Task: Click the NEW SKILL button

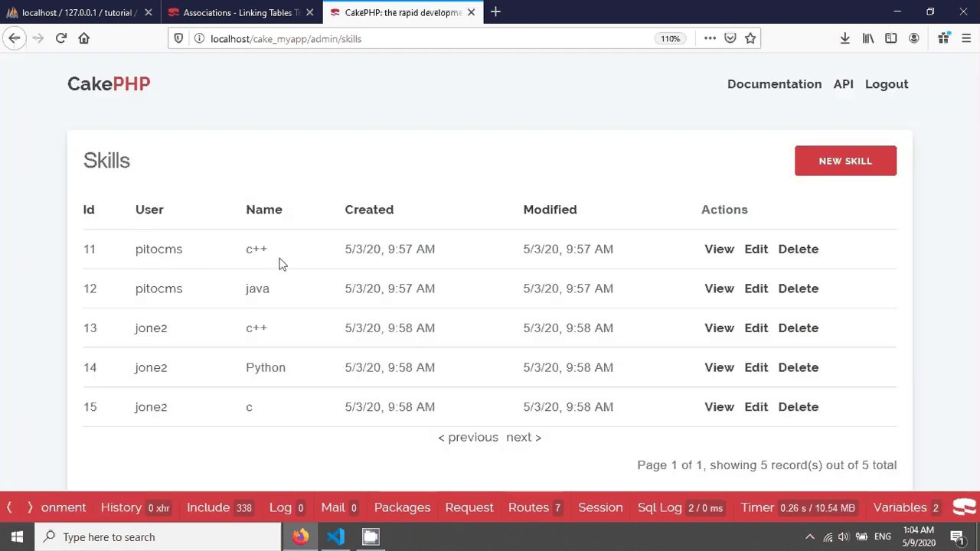Action: point(845,161)
